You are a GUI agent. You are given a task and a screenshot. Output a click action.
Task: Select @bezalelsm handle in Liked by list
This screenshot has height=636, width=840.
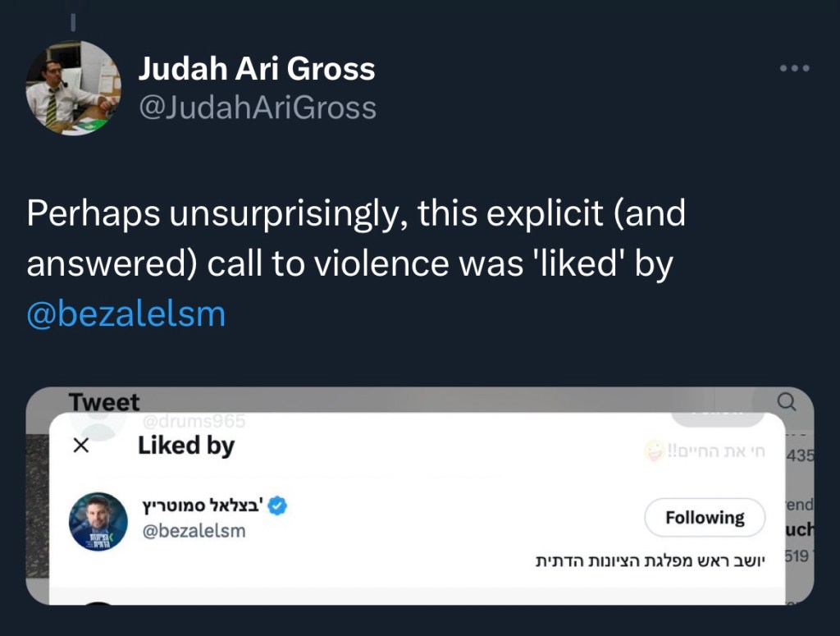192,531
